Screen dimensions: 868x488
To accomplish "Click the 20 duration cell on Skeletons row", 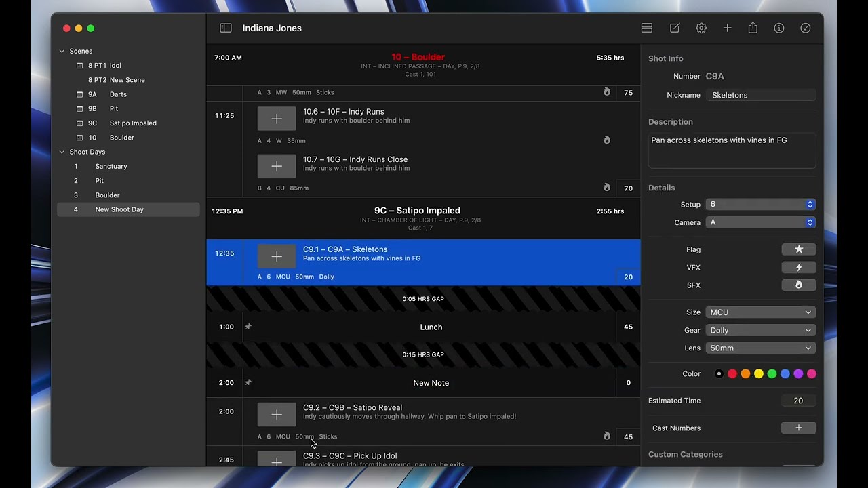I will (628, 277).
